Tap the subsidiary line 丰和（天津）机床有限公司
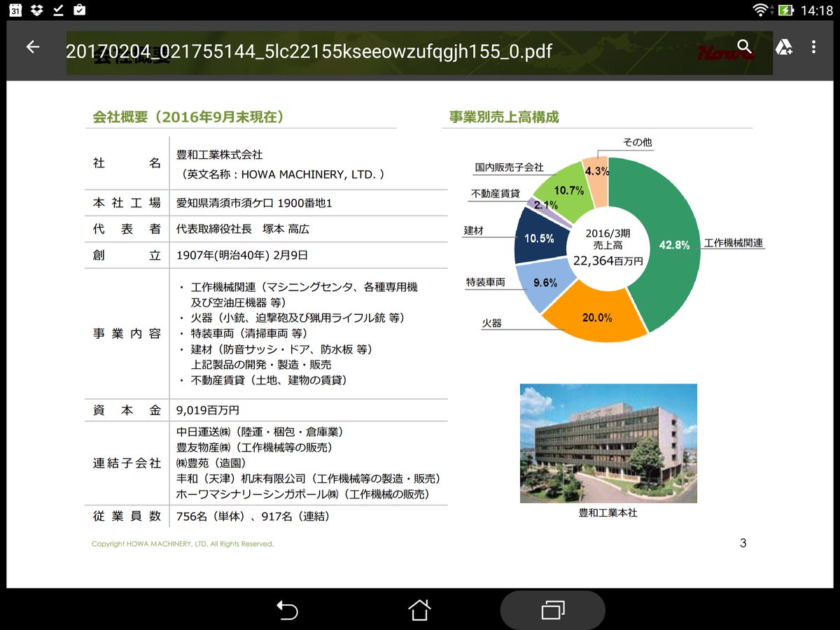This screenshot has height=630, width=840. pos(308,479)
